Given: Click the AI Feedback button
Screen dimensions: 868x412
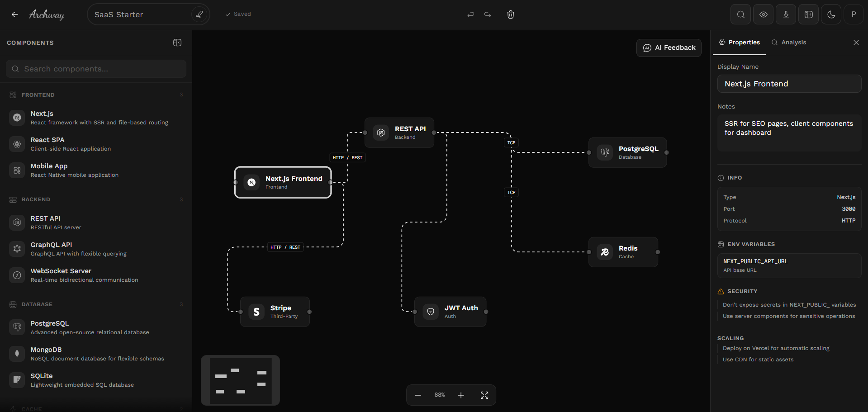Looking at the screenshot, I should point(669,47).
